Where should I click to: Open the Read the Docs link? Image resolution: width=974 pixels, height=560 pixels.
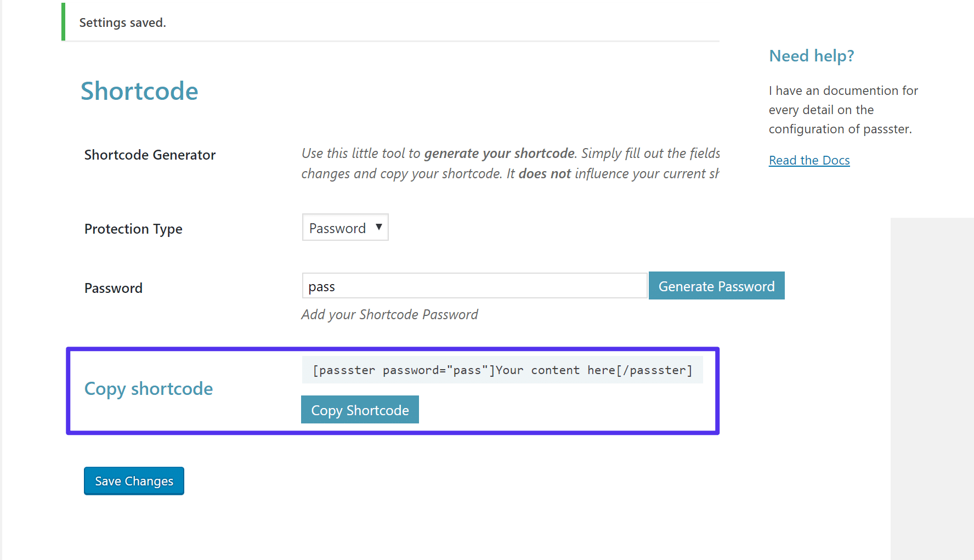(809, 160)
